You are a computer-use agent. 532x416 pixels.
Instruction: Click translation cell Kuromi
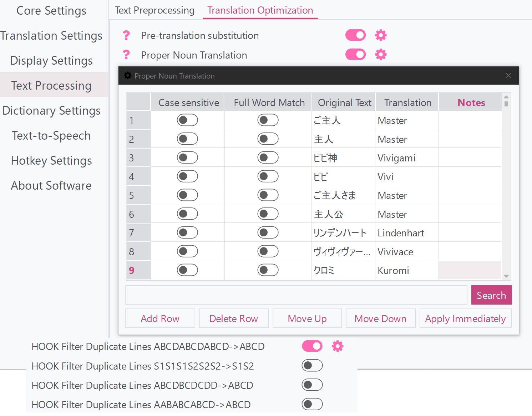(x=407, y=270)
